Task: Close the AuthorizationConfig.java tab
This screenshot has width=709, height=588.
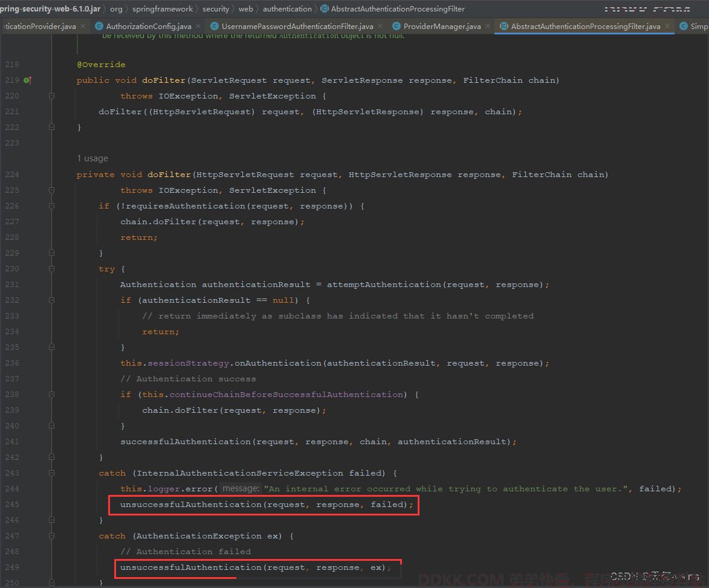Action: point(198,27)
